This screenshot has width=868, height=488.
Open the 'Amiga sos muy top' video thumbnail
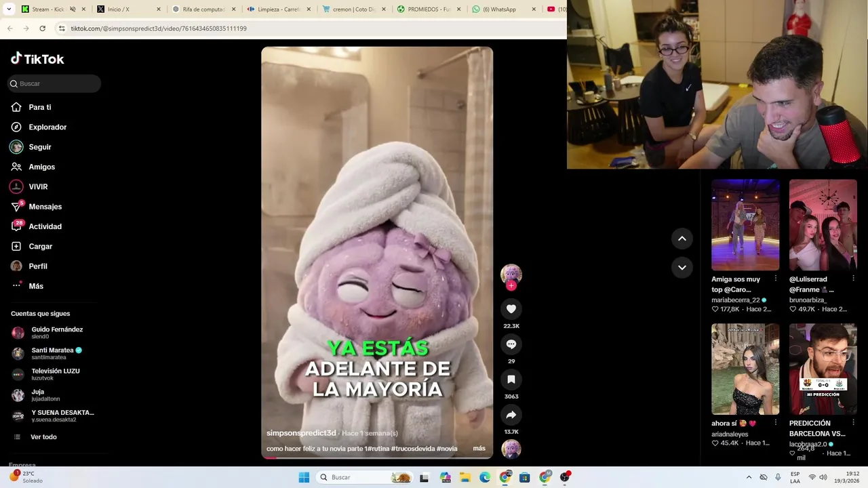(x=745, y=225)
